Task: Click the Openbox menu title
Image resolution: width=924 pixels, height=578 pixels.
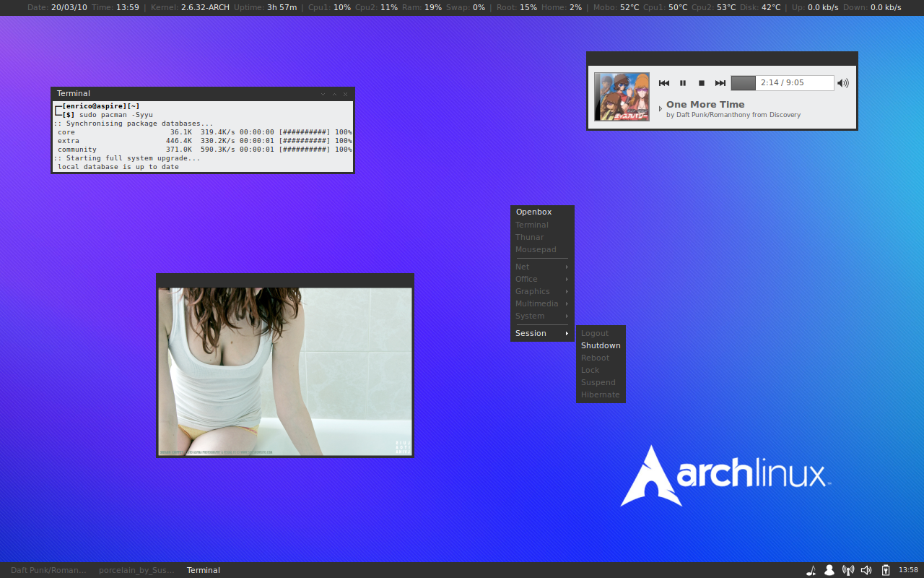Action: tap(542, 212)
